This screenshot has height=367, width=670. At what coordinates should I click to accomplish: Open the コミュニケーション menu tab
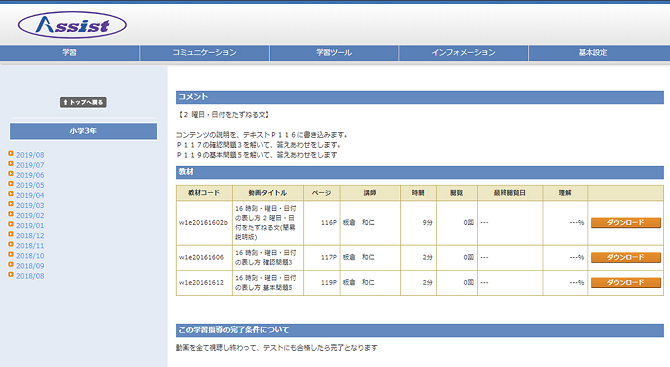point(204,53)
